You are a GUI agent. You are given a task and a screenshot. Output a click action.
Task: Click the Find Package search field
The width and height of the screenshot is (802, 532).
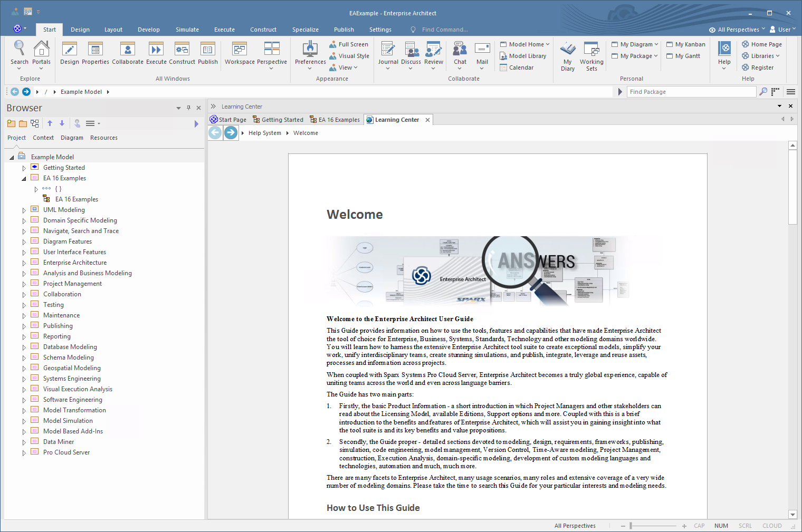691,92
